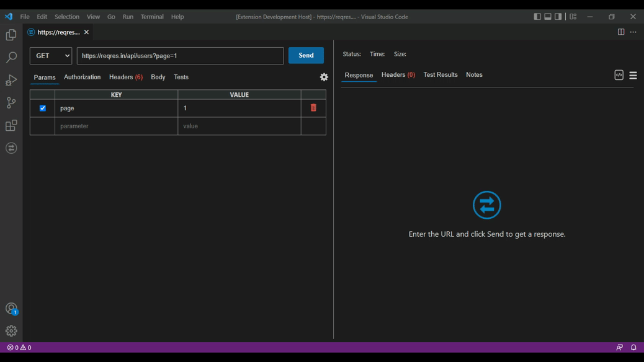Open the Search view icon
644x362 pixels.
[x=11, y=58]
